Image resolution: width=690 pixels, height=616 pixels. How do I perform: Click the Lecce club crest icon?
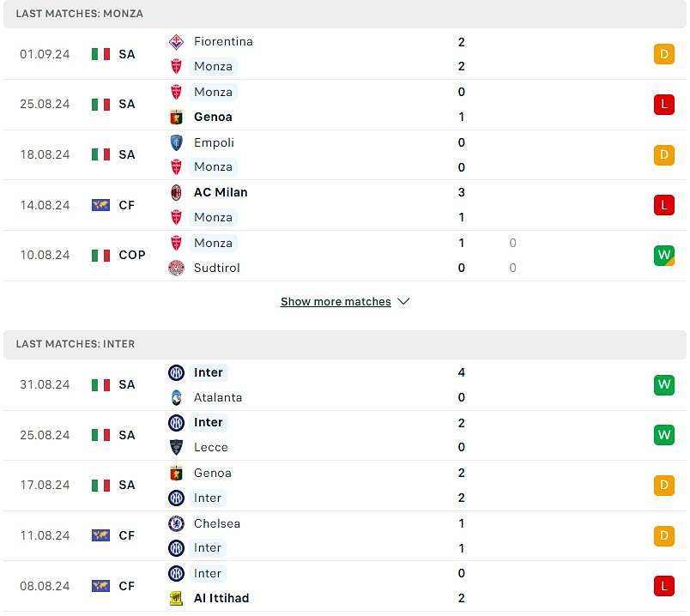click(x=176, y=447)
